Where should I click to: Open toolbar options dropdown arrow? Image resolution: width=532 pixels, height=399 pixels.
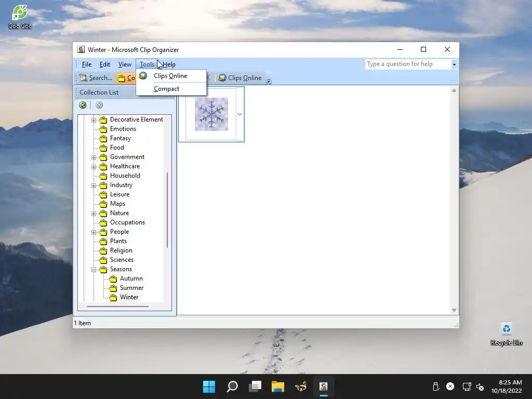(x=269, y=81)
